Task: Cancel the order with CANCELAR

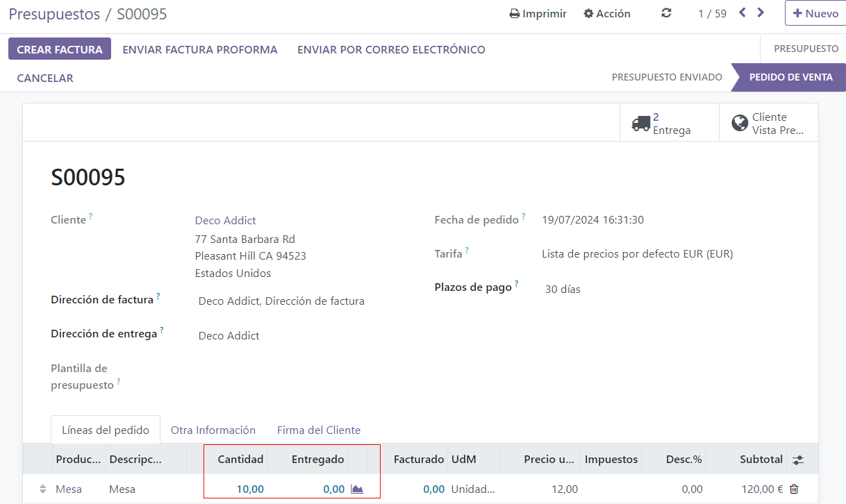Action: coord(44,78)
